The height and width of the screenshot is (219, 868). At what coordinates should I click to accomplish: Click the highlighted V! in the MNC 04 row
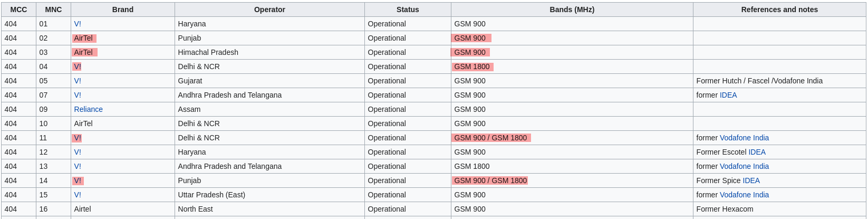pyautogui.click(x=78, y=66)
